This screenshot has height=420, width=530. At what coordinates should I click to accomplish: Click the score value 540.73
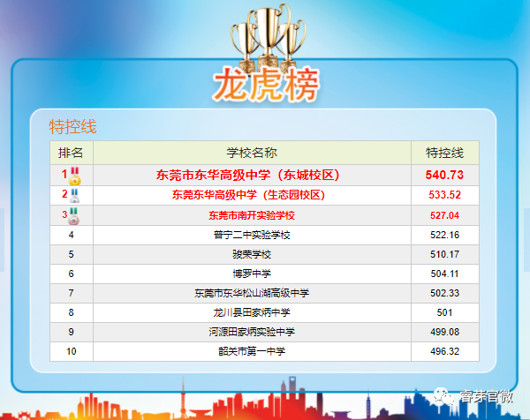click(444, 175)
